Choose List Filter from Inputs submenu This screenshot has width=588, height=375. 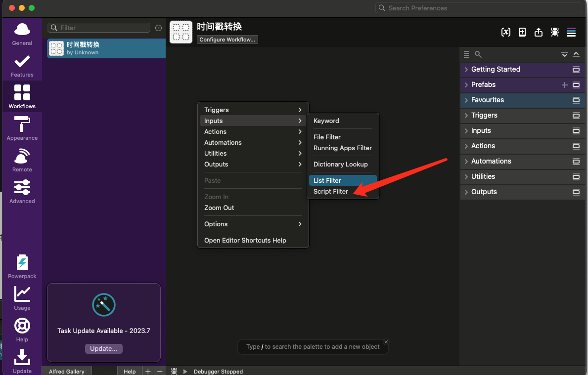343,180
